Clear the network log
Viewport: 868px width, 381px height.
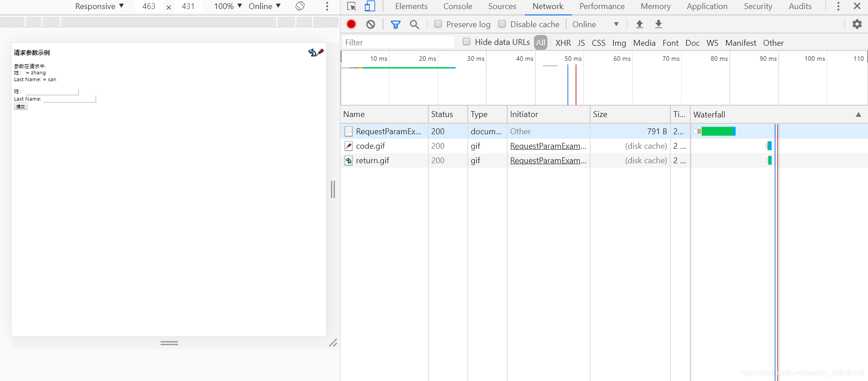pos(371,24)
